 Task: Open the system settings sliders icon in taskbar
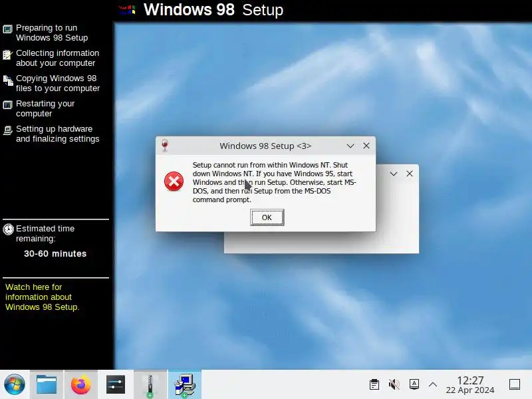[115, 385]
